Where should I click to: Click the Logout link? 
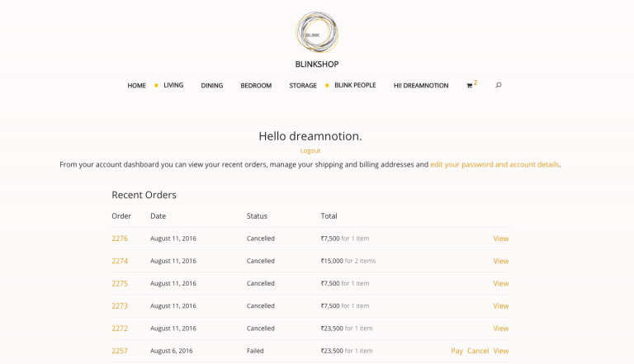click(x=310, y=151)
